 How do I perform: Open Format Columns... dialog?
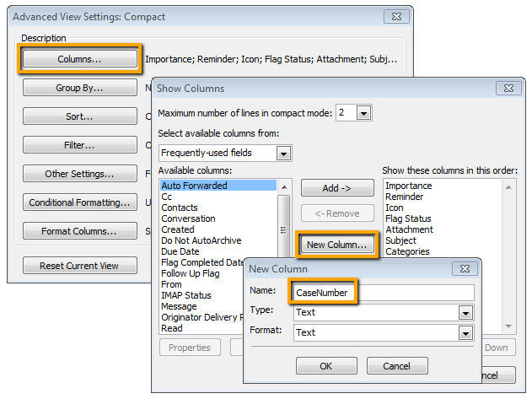[80, 231]
